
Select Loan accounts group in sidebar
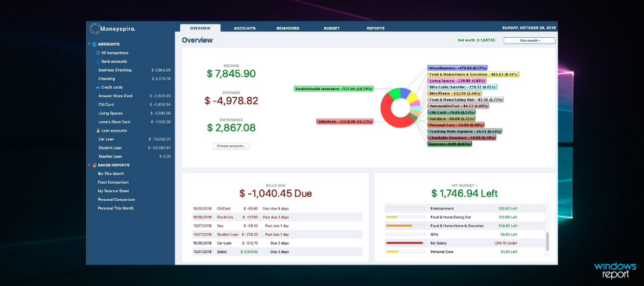click(x=114, y=130)
